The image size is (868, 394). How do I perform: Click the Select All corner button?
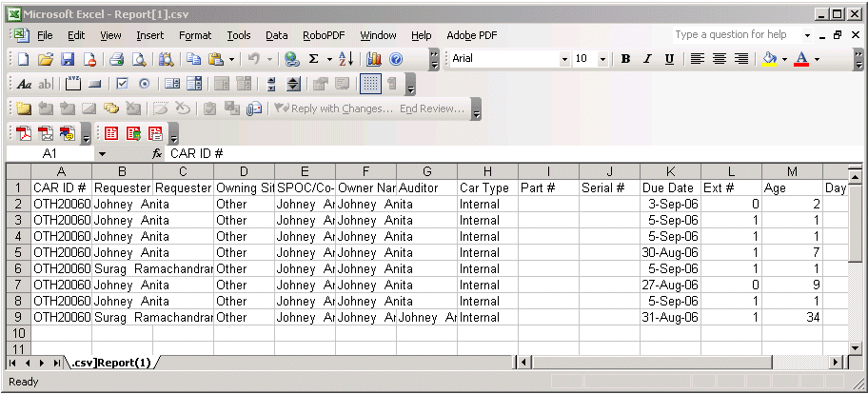tap(19, 171)
